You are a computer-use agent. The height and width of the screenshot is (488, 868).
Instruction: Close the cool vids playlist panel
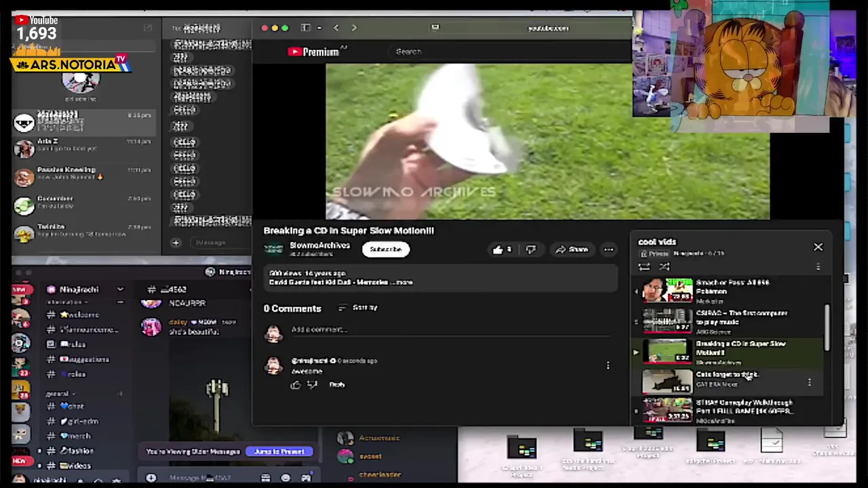tap(818, 247)
